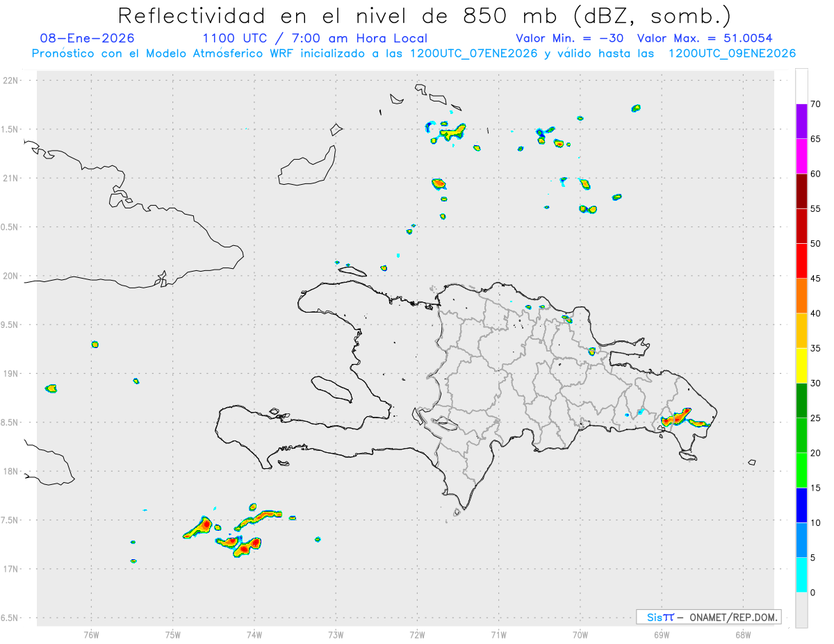Click the colorbar tick label '70'

[816, 104]
